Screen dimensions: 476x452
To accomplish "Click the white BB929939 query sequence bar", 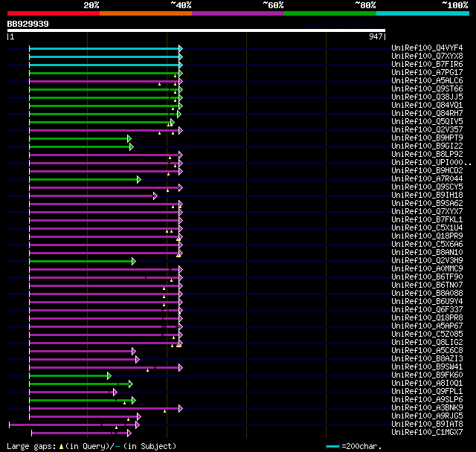I will click(x=196, y=30).
